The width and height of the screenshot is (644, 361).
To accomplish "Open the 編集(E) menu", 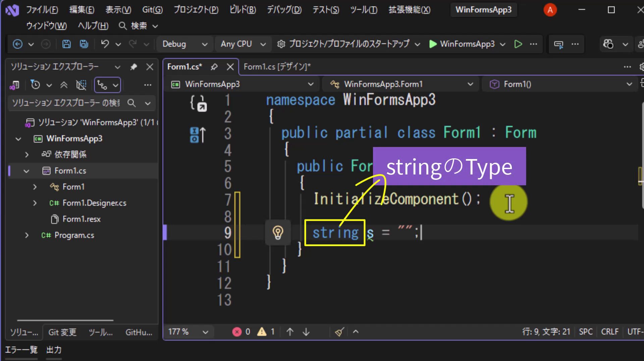I will click(x=82, y=10).
